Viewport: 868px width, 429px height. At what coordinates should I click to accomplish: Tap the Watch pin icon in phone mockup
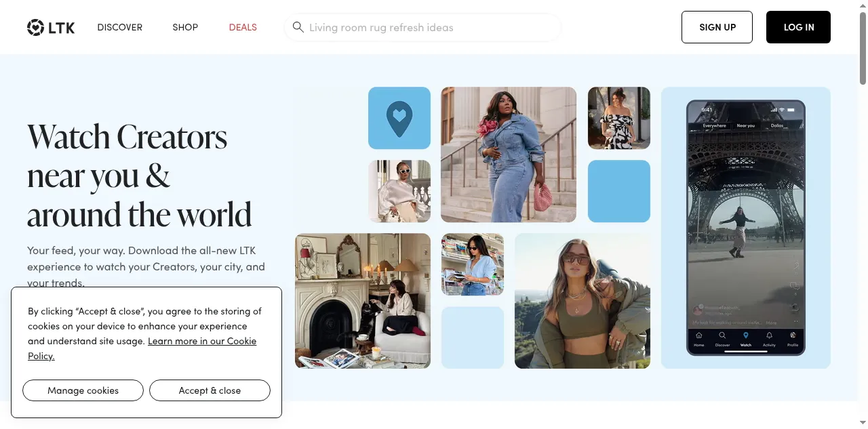745,337
